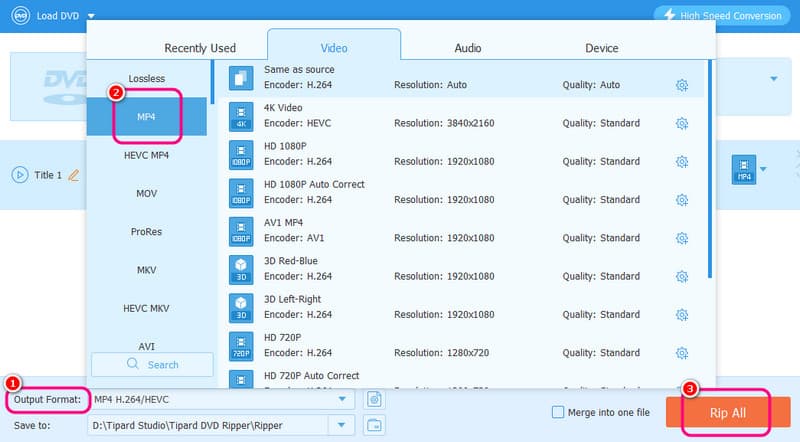Select HEVC MP4 format category
The width and height of the screenshot is (800, 442).
click(147, 155)
